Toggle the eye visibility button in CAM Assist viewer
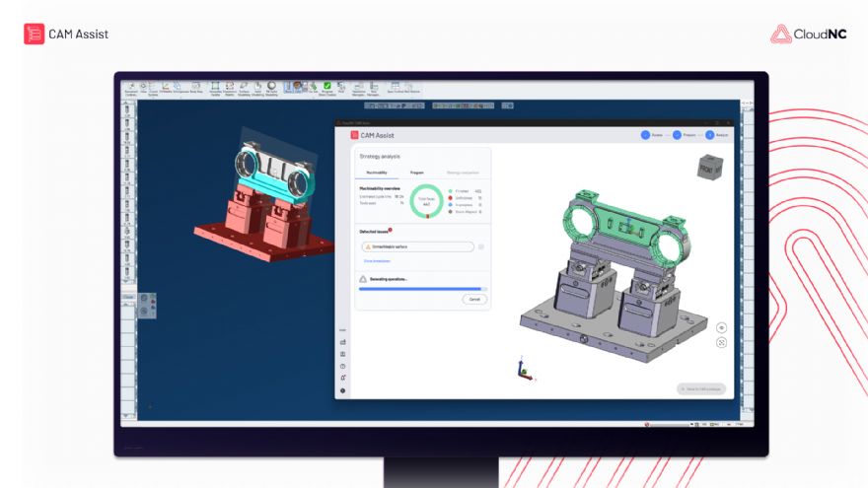This screenshot has width=868, height=488. coord(721,328)
